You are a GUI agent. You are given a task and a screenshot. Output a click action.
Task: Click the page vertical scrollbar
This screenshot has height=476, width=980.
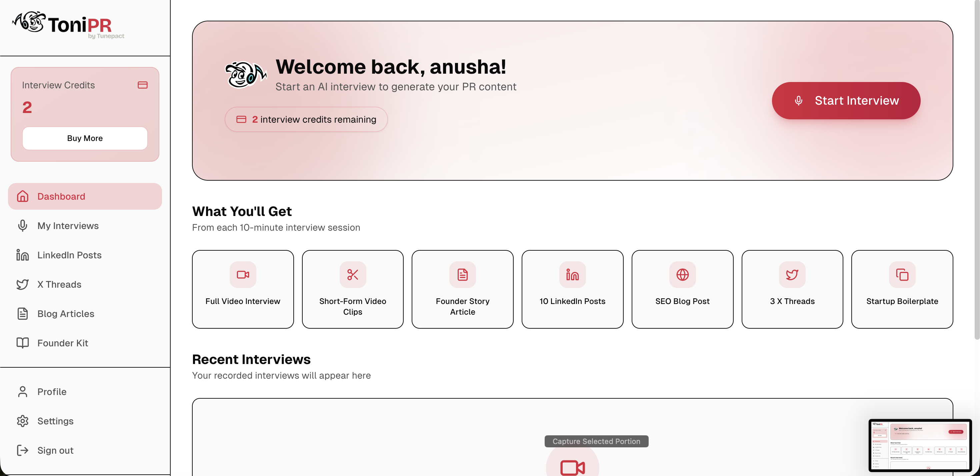pos(977,169)
